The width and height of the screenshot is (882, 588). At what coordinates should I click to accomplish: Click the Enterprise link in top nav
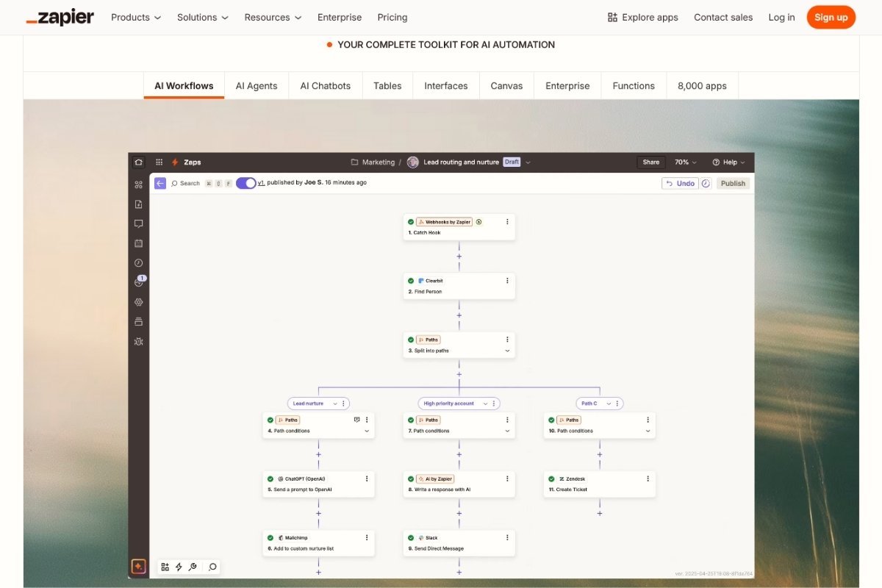[x=340, y=17]
